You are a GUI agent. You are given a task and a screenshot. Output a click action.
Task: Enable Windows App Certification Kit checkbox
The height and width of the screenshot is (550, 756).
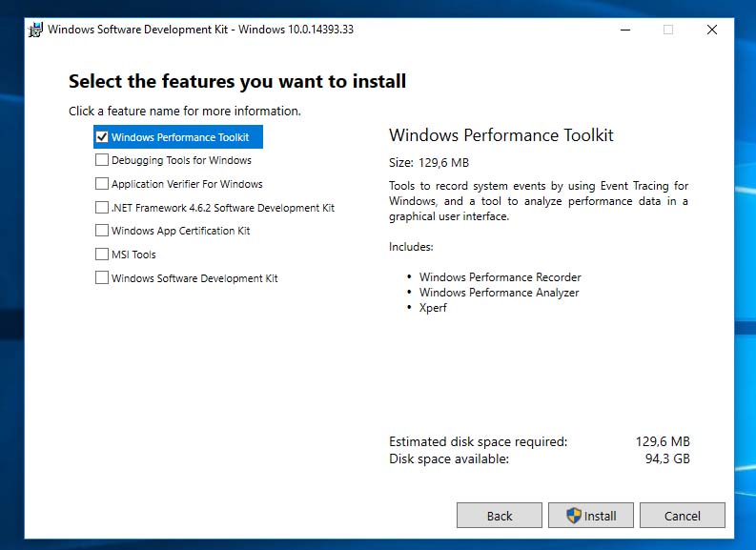coord(102,231)
